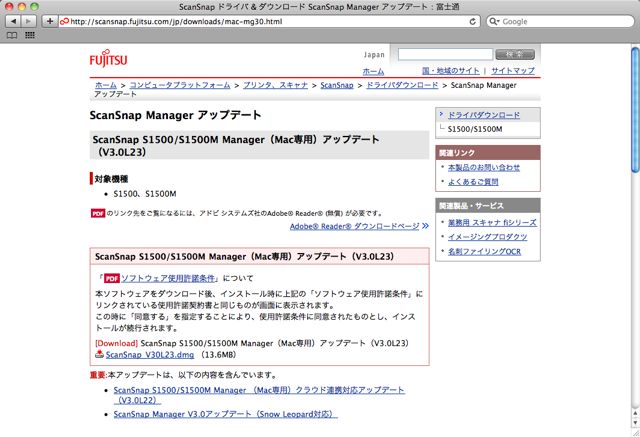Reload the page with the refresh icon
The width and height of the screenshot is (640, 437).
pyautogui.click(x=472, y=22)
